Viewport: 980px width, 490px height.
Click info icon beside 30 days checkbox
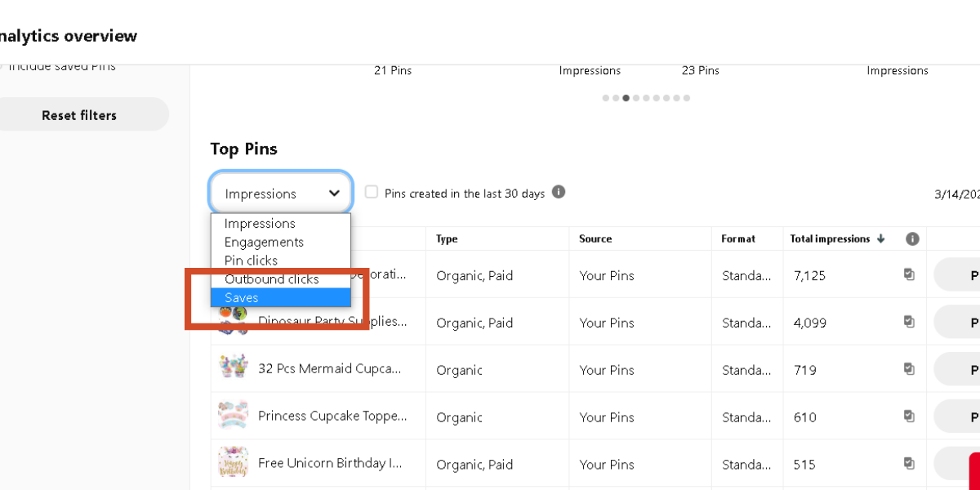click(559, 192)
